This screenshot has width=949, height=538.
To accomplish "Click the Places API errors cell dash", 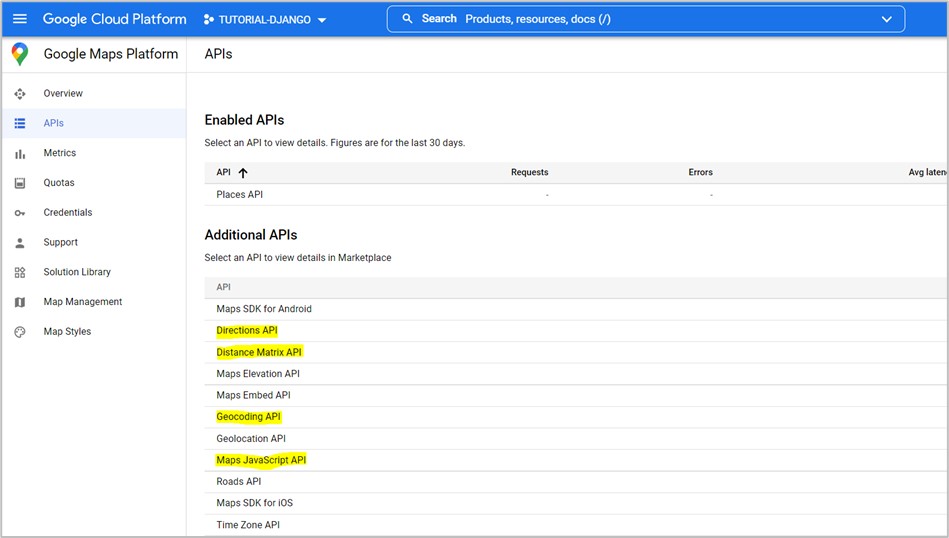I will 711,195.
